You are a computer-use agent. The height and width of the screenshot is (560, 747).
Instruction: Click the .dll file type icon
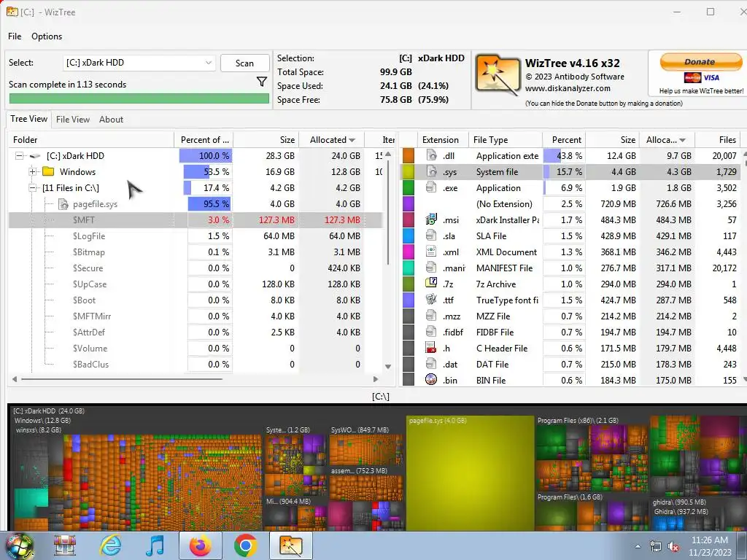(432, 155)
